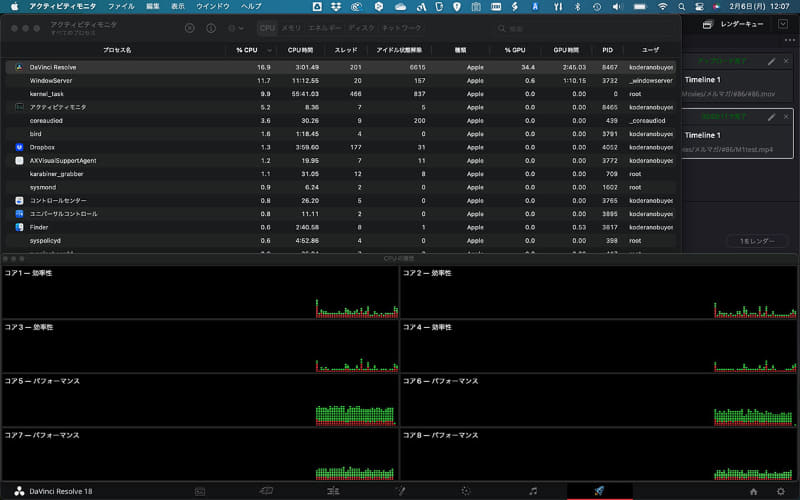Viewport: 800px width, 500px height.
Task: Select the エネルギー tab
Action: [x=324, y=28]
